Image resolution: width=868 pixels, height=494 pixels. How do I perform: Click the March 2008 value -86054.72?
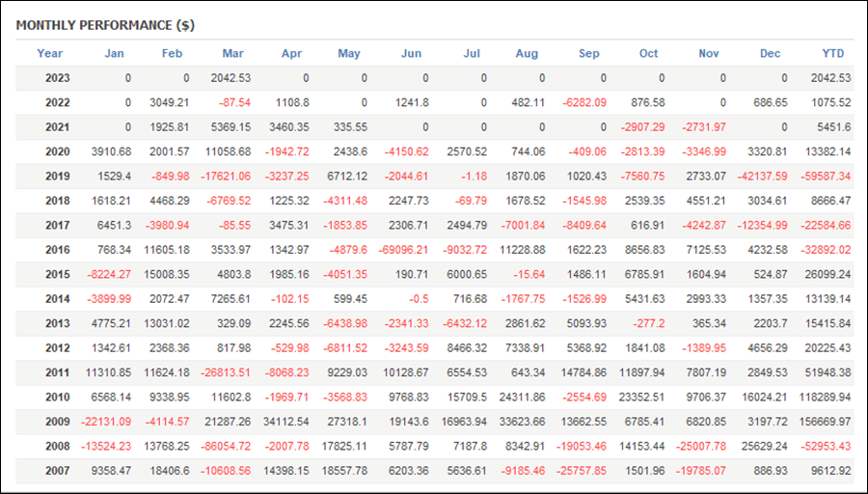coord(226,447)
